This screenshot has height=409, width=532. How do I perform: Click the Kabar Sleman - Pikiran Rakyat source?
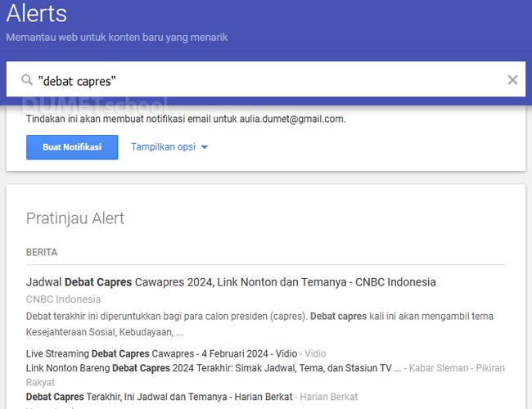pyautogui.click(x=265, y=375)
